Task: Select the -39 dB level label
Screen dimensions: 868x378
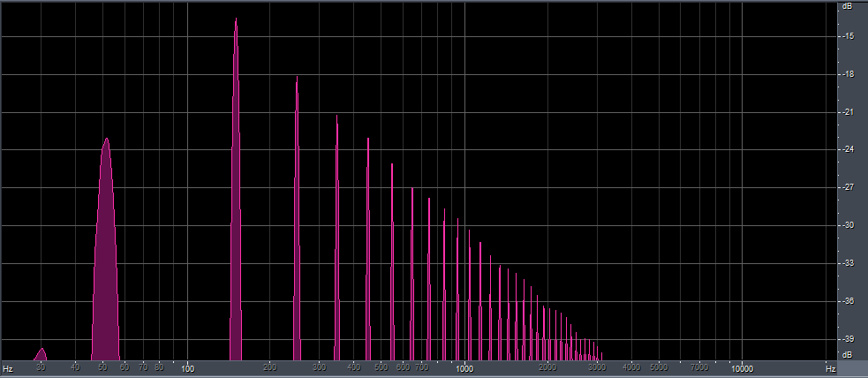Action: [847, 339]
